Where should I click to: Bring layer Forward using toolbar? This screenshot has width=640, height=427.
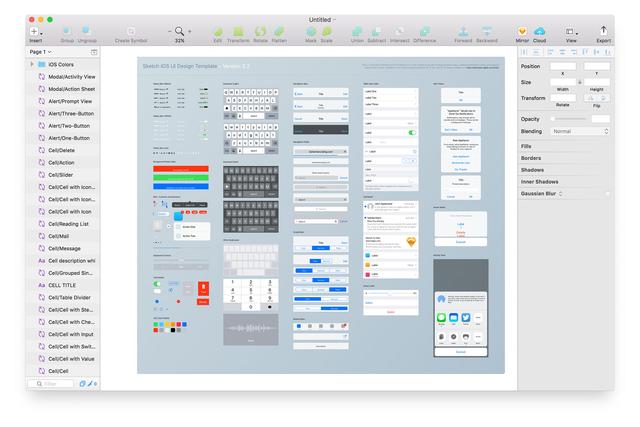[464, 32]
